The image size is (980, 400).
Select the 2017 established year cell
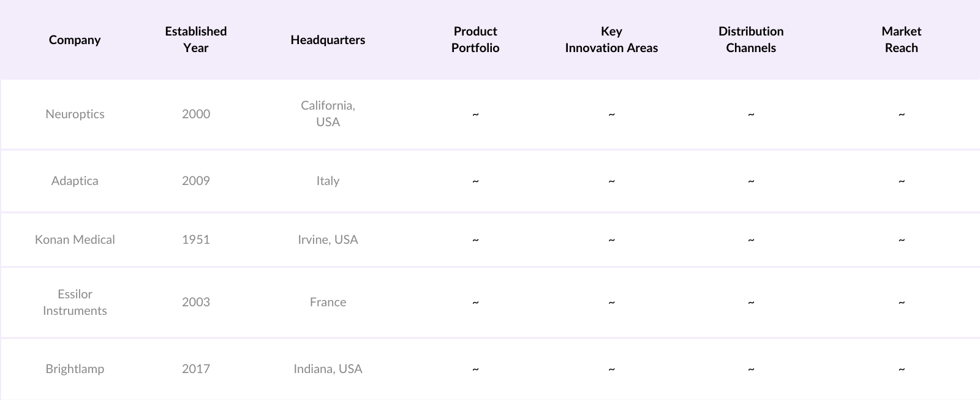[196, 369]
